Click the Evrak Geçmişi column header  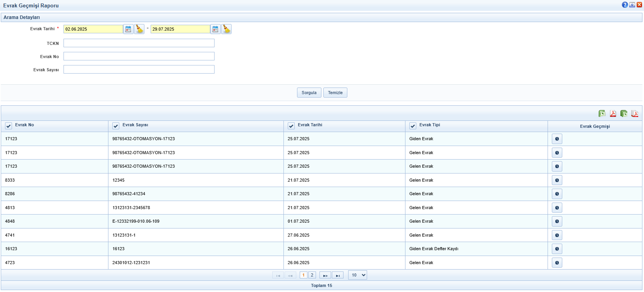(595, 126)
